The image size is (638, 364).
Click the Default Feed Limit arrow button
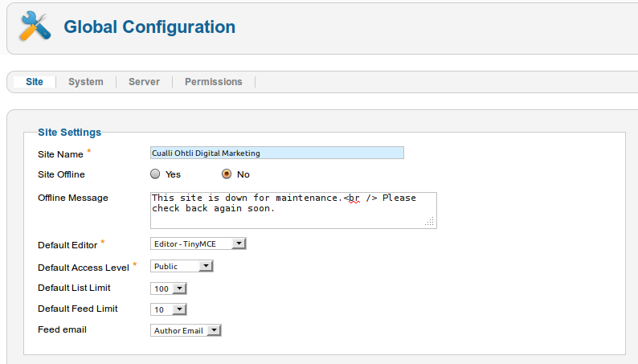pos(179,309)
